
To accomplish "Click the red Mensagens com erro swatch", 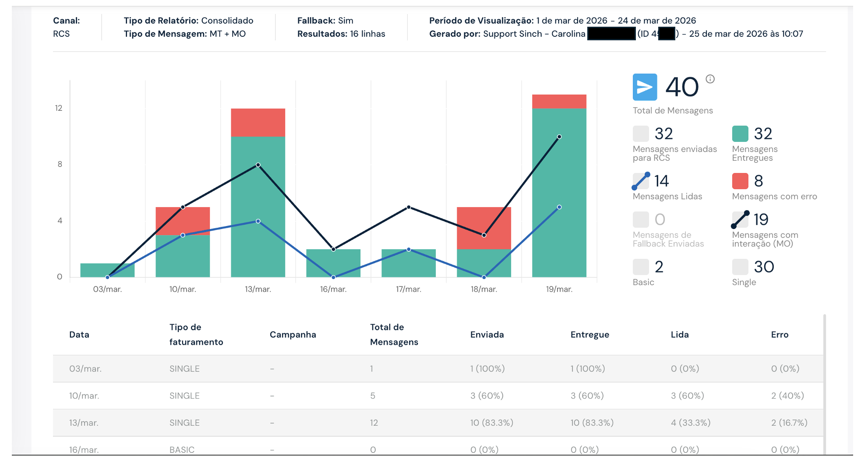I will [x=740, y=181].
